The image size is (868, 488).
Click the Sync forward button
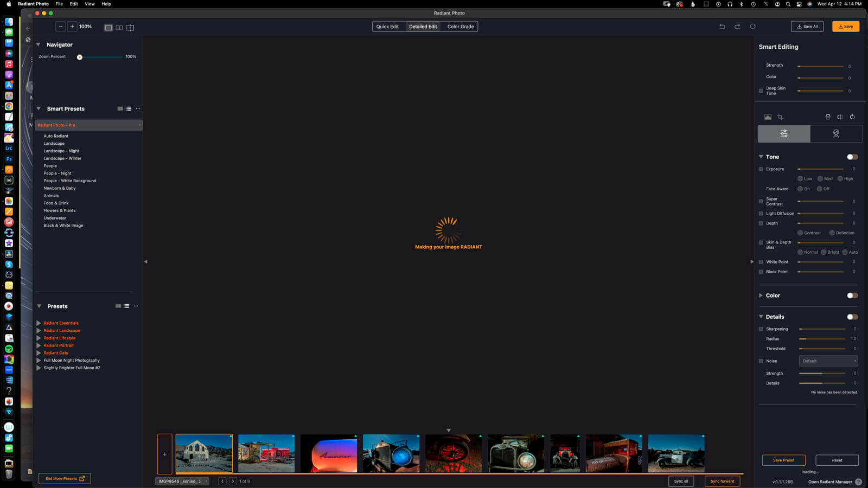pyautogui.click(x=722, y=481)
